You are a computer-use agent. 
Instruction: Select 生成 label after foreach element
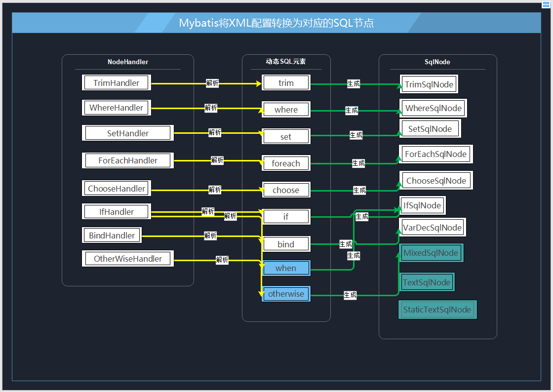(358, 163)
